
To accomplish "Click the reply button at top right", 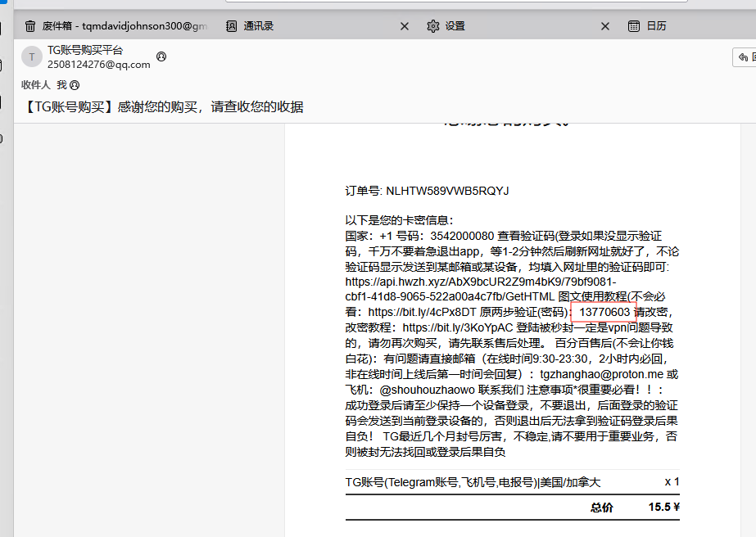I will tap(744, 57).
